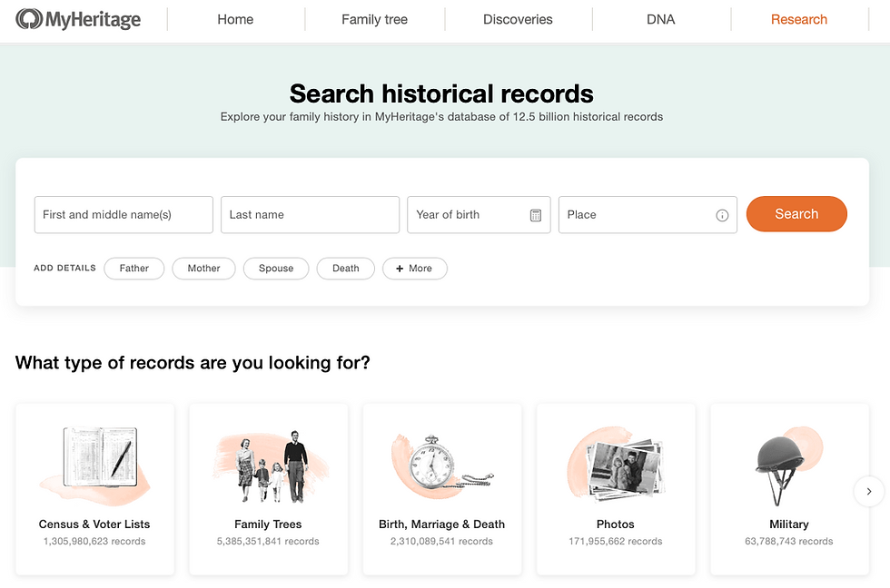Expand More detail options

pyautogui.click(x=414, y=269)
